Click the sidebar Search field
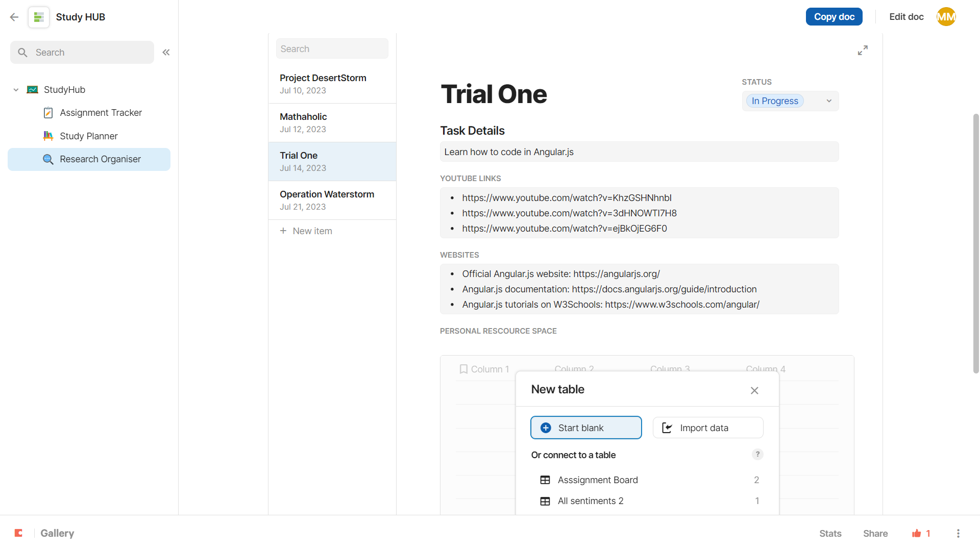This screenshot has height=551, width=980. click(82, 52)
